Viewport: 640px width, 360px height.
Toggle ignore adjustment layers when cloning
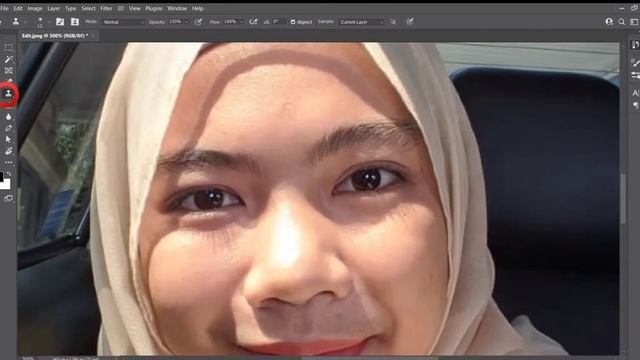393,22
